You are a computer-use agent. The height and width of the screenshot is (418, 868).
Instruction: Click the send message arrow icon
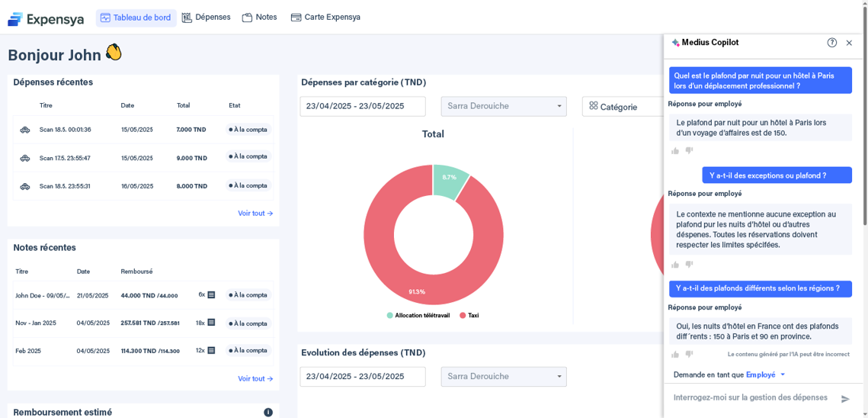pos(844,399)
